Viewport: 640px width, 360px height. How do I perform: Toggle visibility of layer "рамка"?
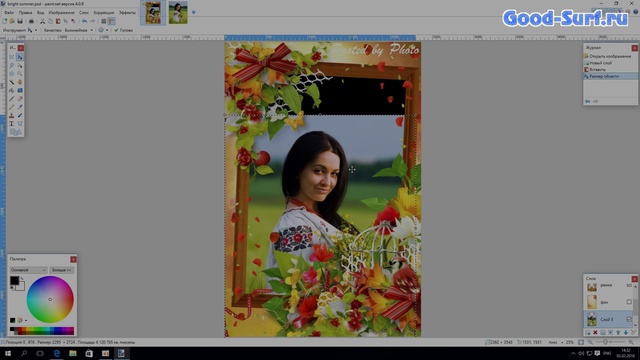click(x=629, y=285)
